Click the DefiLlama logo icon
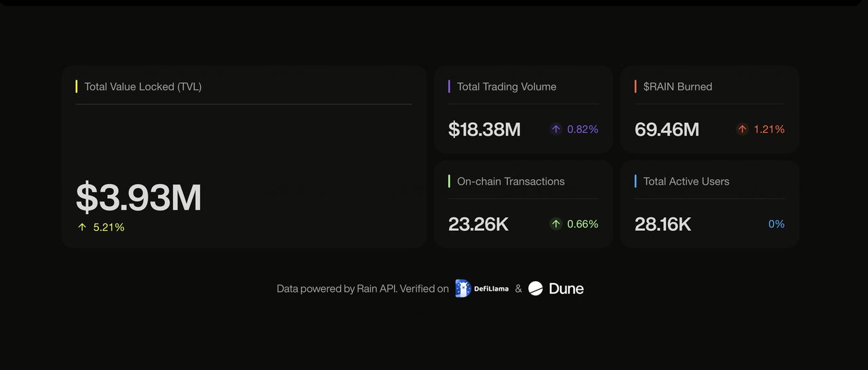Image resolution: width=868 pixels, height=370 pixels. point(463,289)
